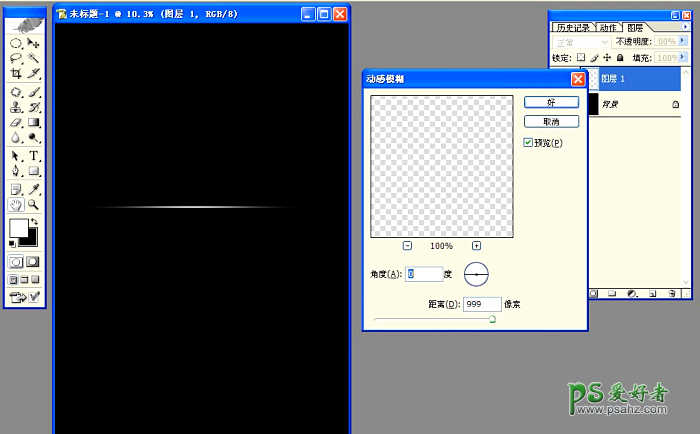Pick the Lasso tool
Image resolution: width=700 pixels, height=434 pixels.
click(16, 59)
